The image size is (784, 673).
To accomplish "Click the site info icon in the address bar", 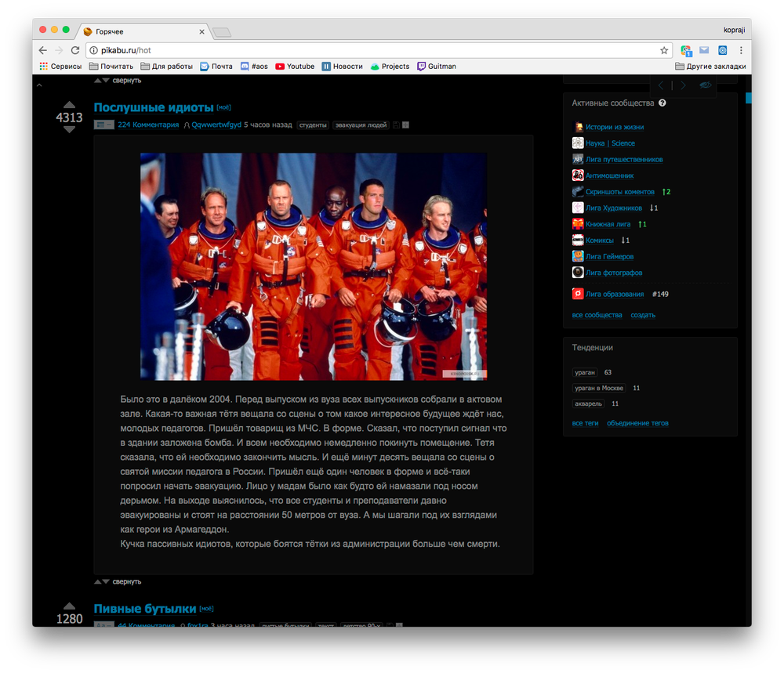I will tap(93, 50).
